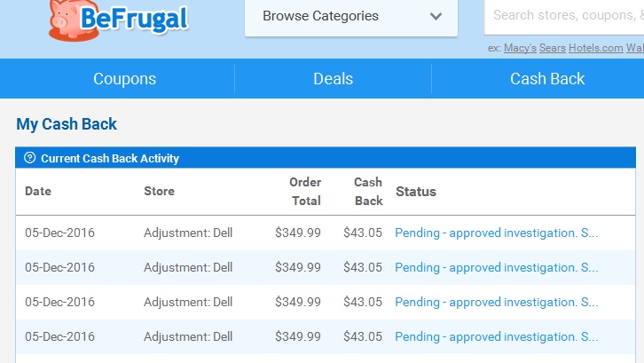Screen dimensions: 644x363
Task: Open the fourth row's Pending status link
Action: click(x=497, y=336)
